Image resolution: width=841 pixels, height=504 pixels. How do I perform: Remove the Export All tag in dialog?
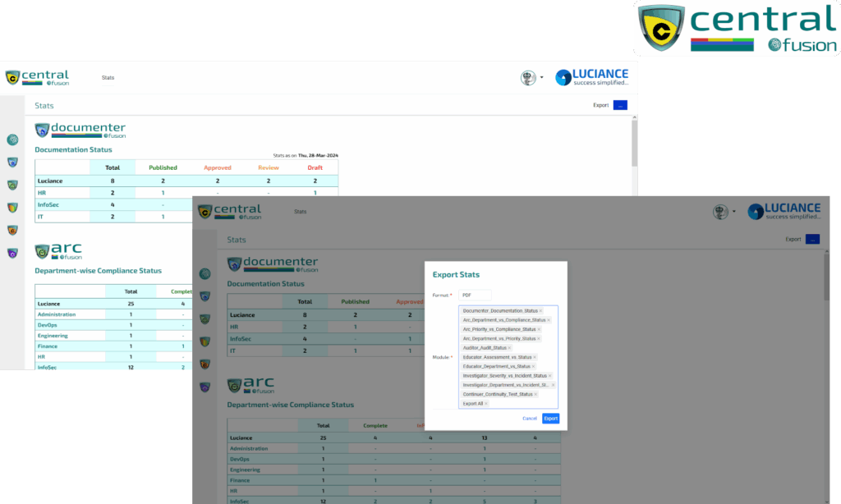(486, 404)
